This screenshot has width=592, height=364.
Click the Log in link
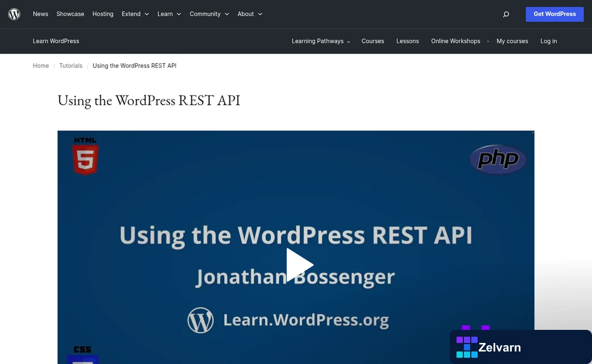point(548,41)
